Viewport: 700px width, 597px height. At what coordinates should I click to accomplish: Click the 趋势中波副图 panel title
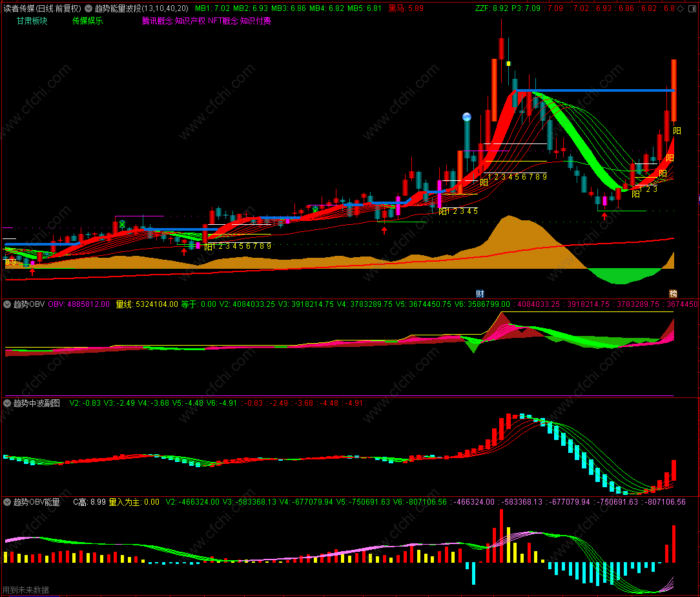37,403
